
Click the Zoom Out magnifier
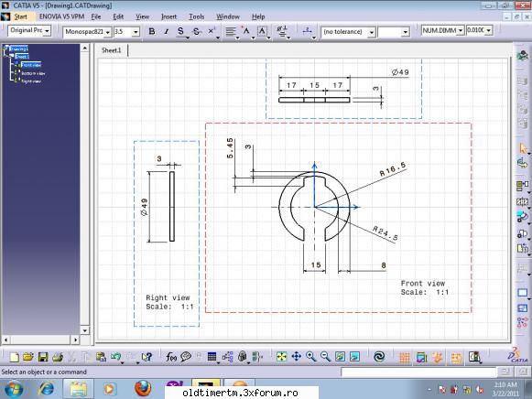[x=325, y=357]
